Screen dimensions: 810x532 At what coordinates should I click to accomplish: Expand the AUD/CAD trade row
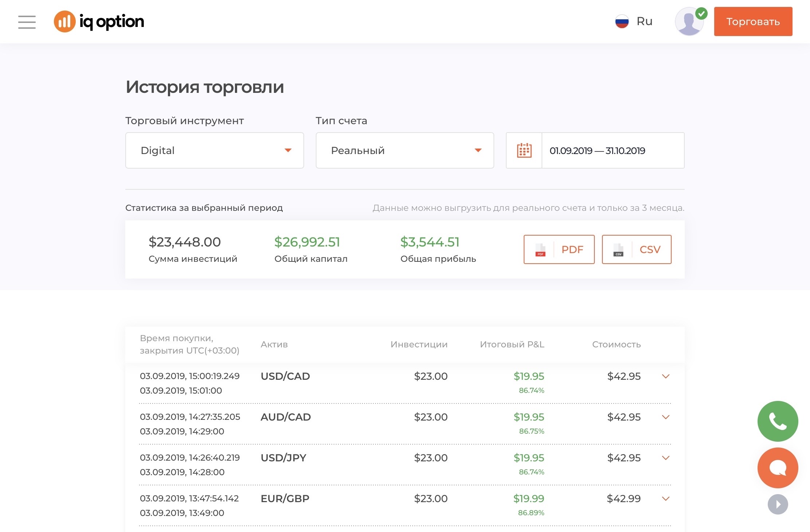[666, 417]
